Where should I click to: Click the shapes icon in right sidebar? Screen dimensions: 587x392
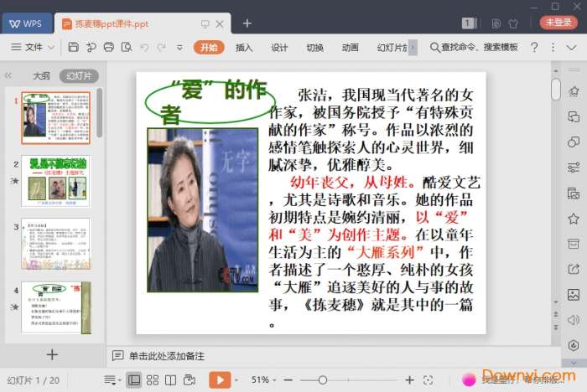(x=574, y=142)
